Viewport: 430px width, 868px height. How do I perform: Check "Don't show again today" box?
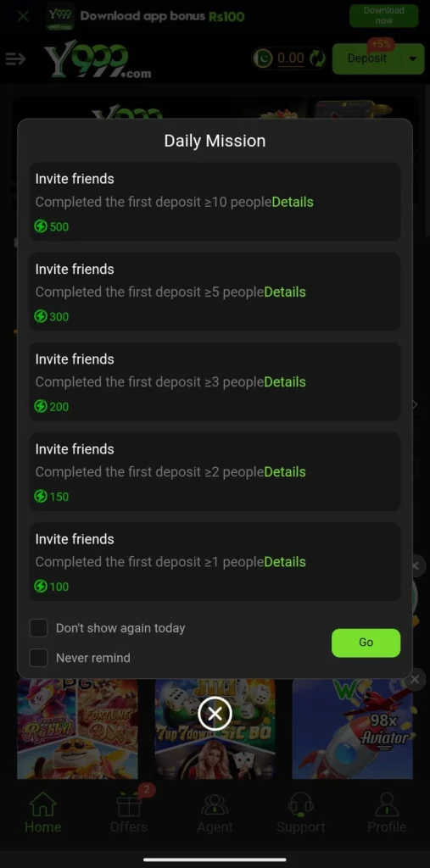tap(39, 628)
